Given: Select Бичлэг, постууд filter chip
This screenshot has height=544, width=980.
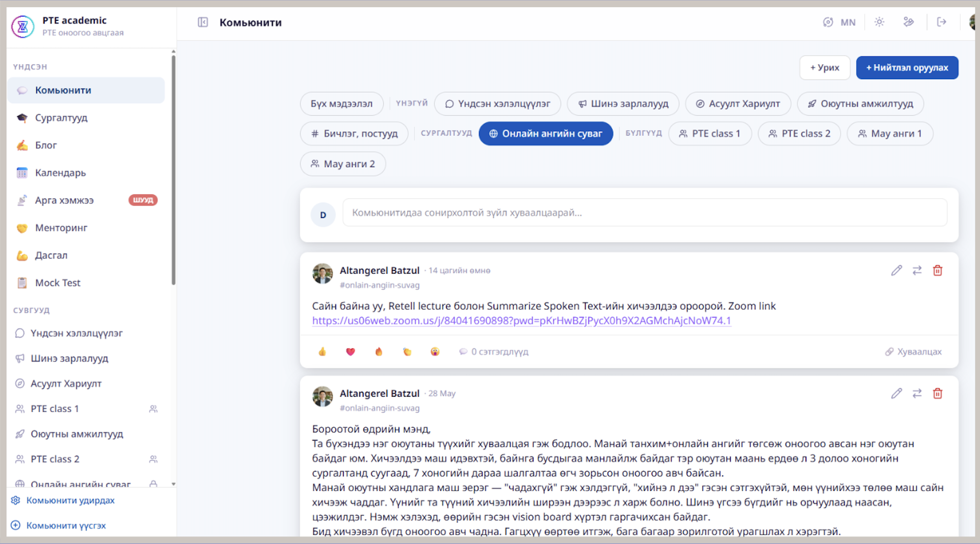Looking at the screenshot, I should (x=354, y=134).
